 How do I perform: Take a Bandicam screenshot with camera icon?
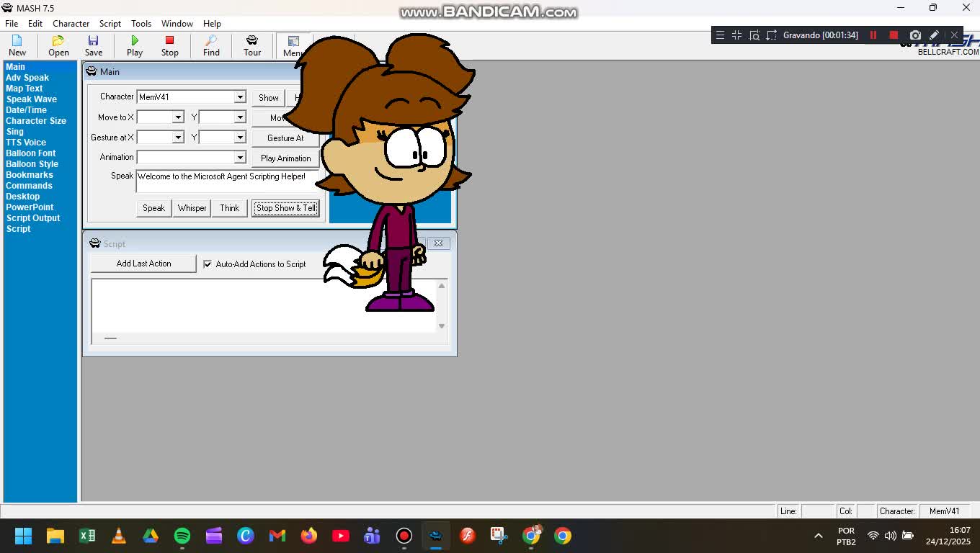pos(915,35)
